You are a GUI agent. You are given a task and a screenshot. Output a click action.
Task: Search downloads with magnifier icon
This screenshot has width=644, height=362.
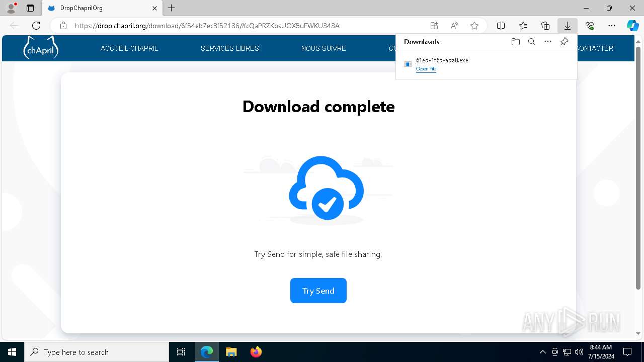pyautogui.click(x=531, y=42)
